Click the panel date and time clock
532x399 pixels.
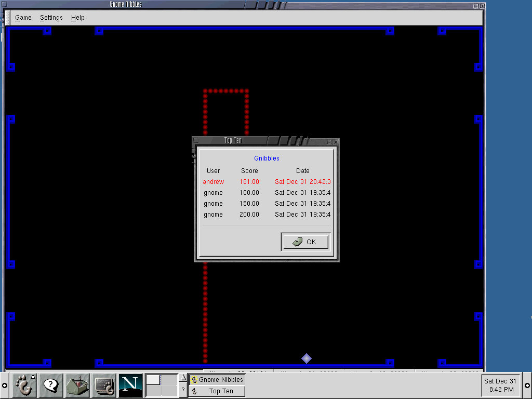tap(500, 385)
